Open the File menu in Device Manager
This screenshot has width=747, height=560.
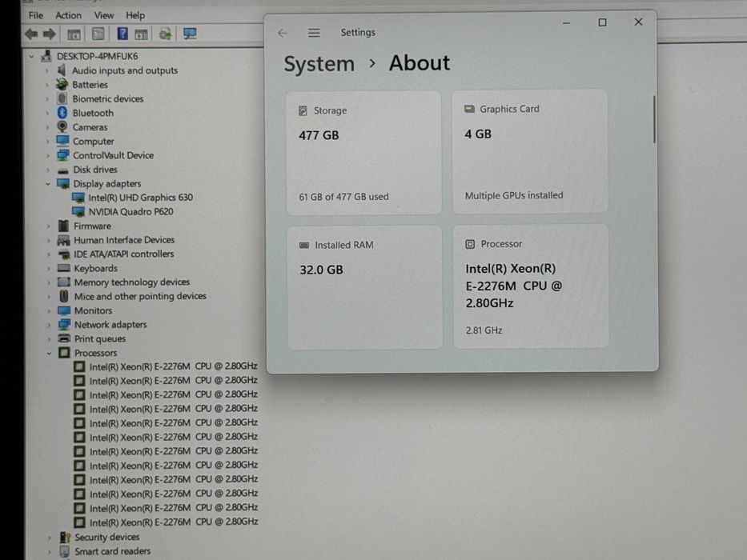36,15
